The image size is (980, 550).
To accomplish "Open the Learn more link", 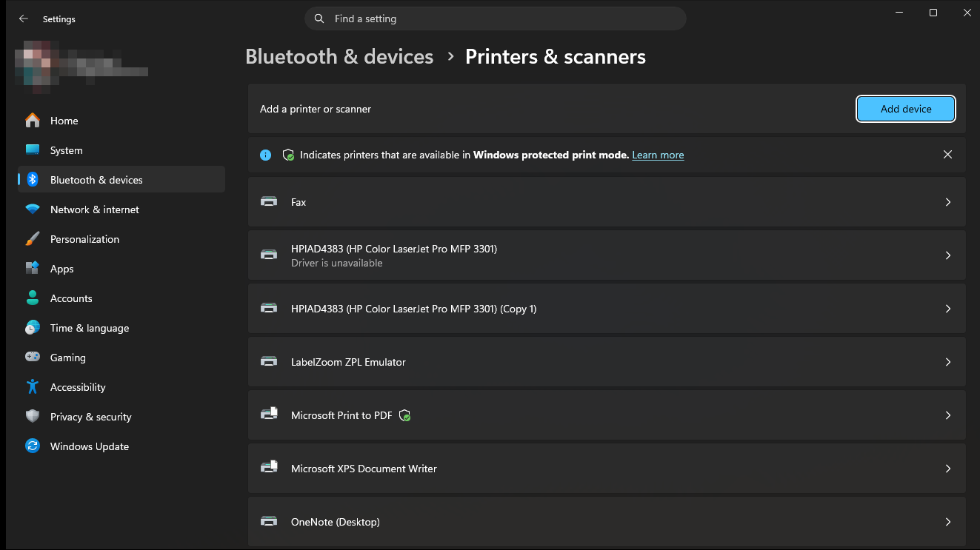I will (x=658, y=155).
